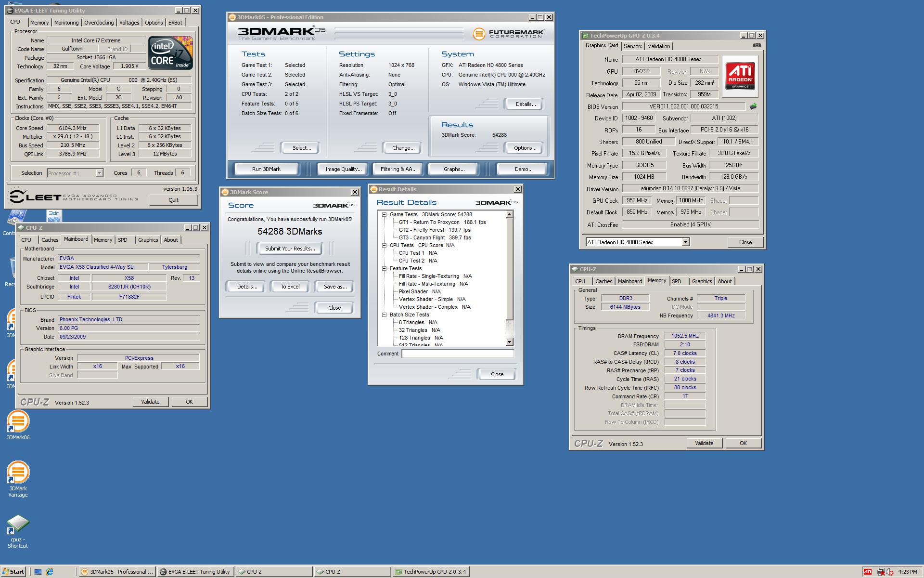Click the Intel Core i7 logo in E-LEET
The height and width of the screenshot is (578, 924).
click(x=170, y=53)
